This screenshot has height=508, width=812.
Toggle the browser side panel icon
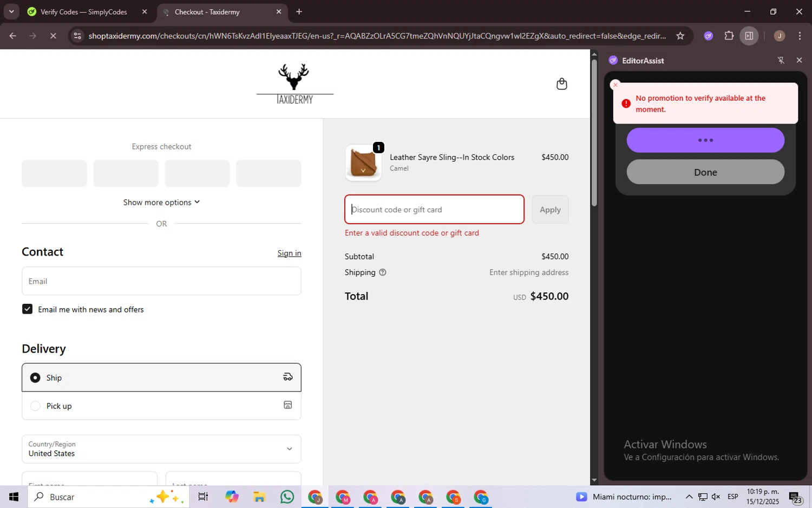coord(749,36)
